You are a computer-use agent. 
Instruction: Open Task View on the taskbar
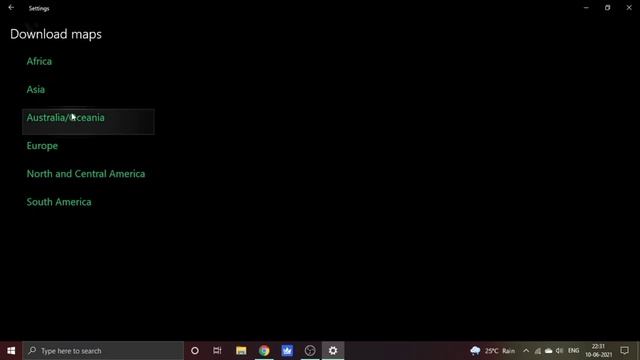pos(217,351)
